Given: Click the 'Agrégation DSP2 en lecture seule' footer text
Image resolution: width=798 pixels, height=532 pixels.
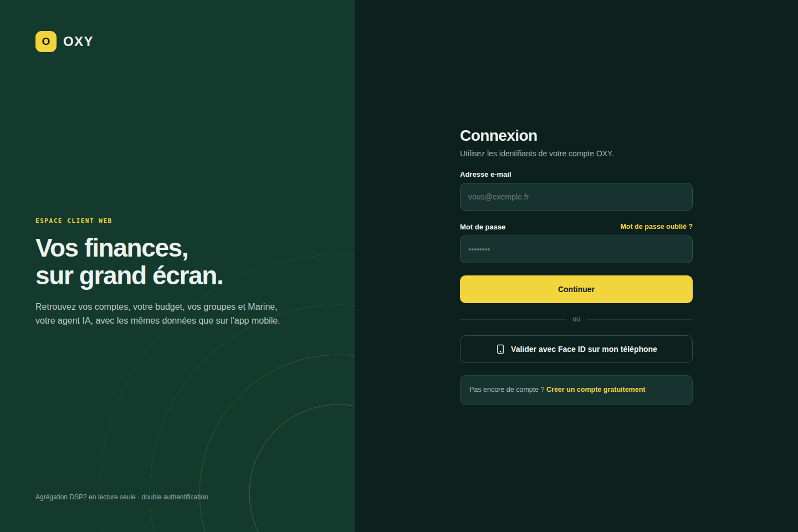Looking at the screenshot, I should [85, 497].
